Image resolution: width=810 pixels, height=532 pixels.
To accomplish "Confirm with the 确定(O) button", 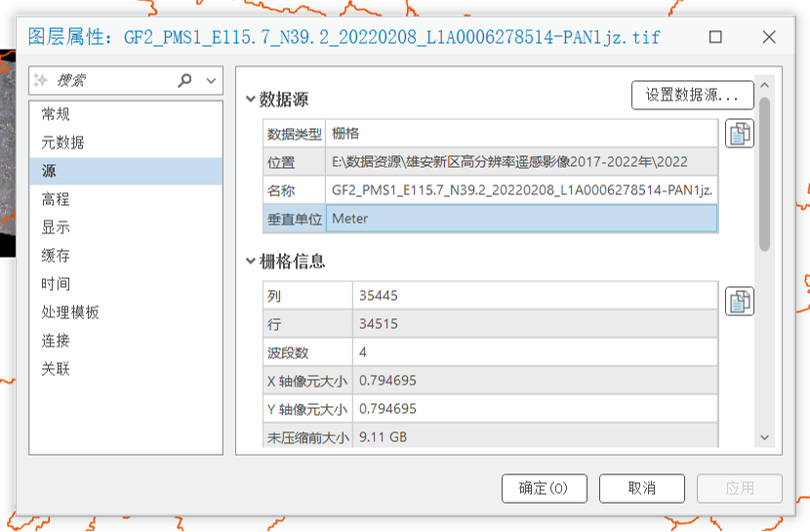I will (544, 488).
